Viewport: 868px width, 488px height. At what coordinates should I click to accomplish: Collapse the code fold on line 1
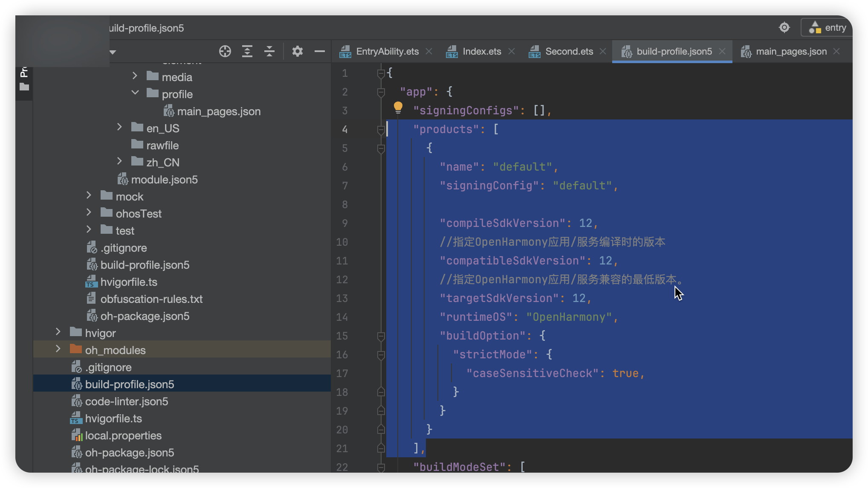381,73
